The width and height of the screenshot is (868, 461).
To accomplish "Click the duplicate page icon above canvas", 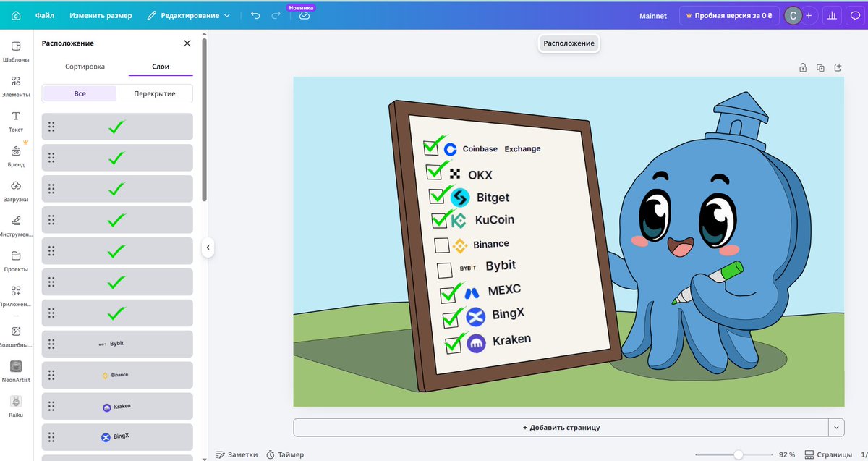I will pyautogui.click(x=820, y=67).
